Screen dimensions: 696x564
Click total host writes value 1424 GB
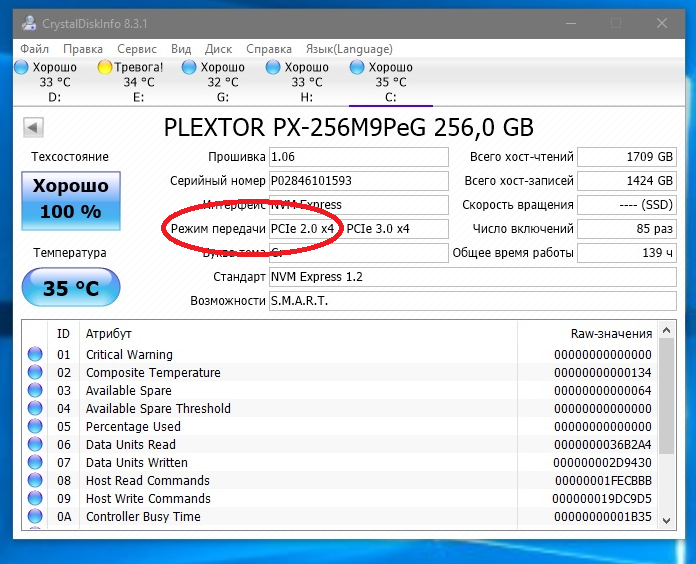tap(627, 181)
